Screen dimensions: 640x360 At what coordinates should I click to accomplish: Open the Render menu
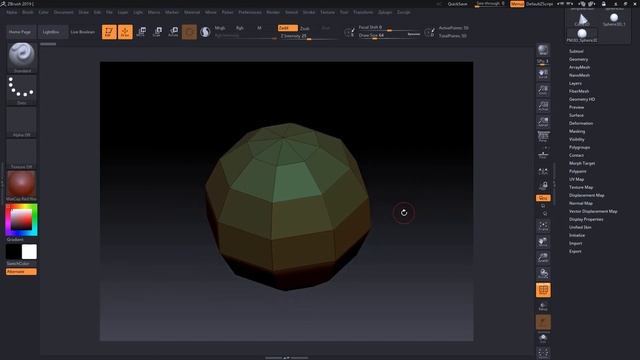(x=273, y=12)
